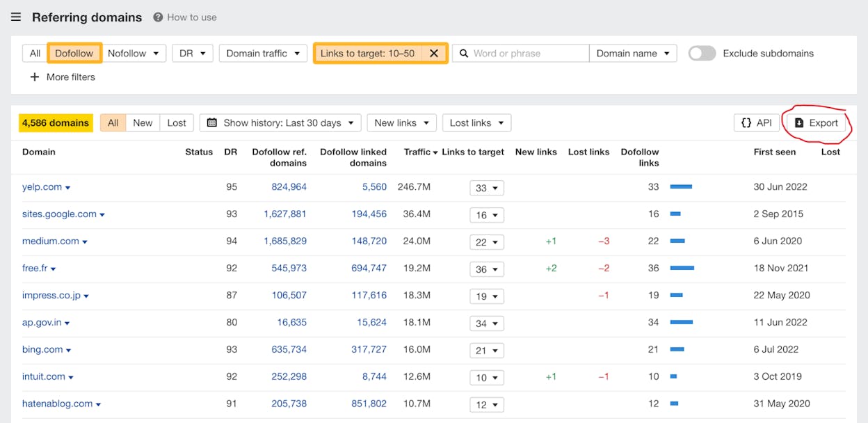
Task: Open yelp.com dofollow linked domains 5,560
Action: [x=374, y=187]
